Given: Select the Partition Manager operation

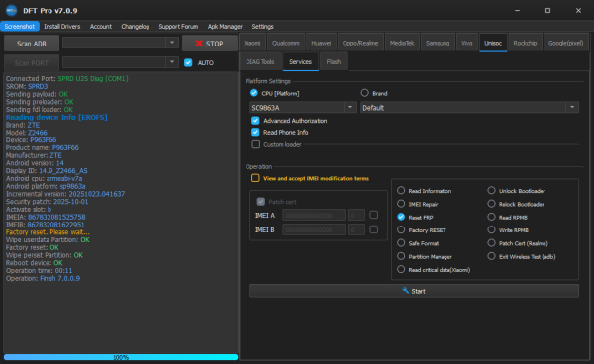Looking at the screenshot, I should tap(401, 256).
